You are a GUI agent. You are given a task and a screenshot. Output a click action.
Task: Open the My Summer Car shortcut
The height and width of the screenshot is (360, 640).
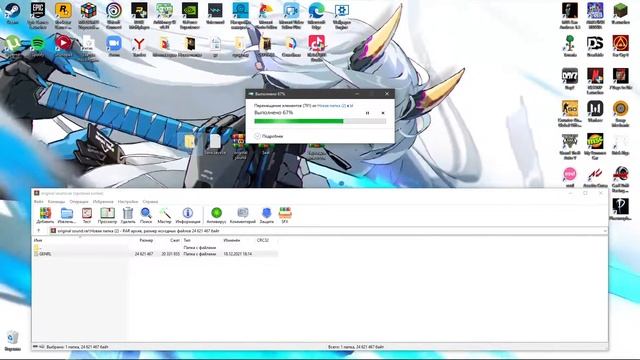click(x=595, y=146)
